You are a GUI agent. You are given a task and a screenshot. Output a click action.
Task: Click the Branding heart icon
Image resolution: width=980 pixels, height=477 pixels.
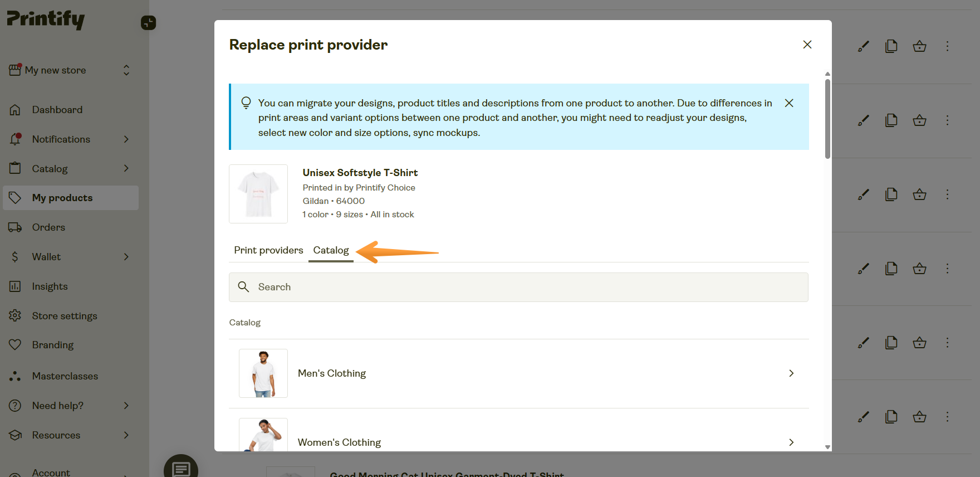(x=15, y=345)
